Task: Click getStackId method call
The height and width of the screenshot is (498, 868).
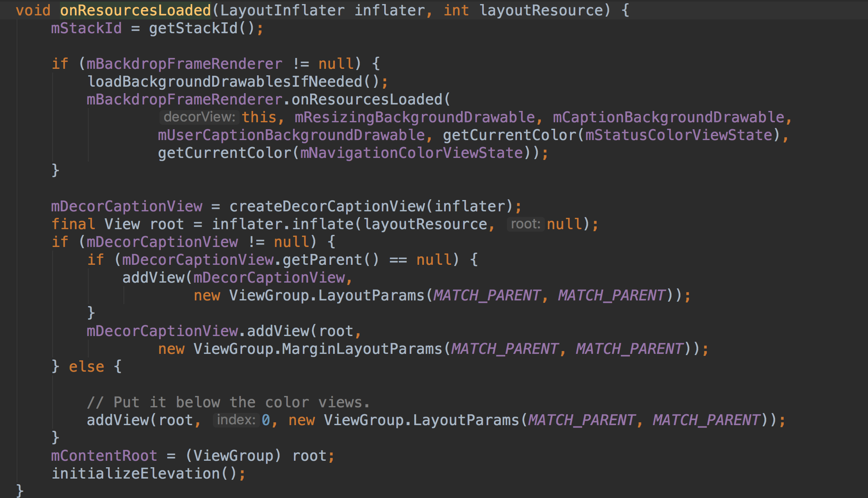Action: (193, 28)
